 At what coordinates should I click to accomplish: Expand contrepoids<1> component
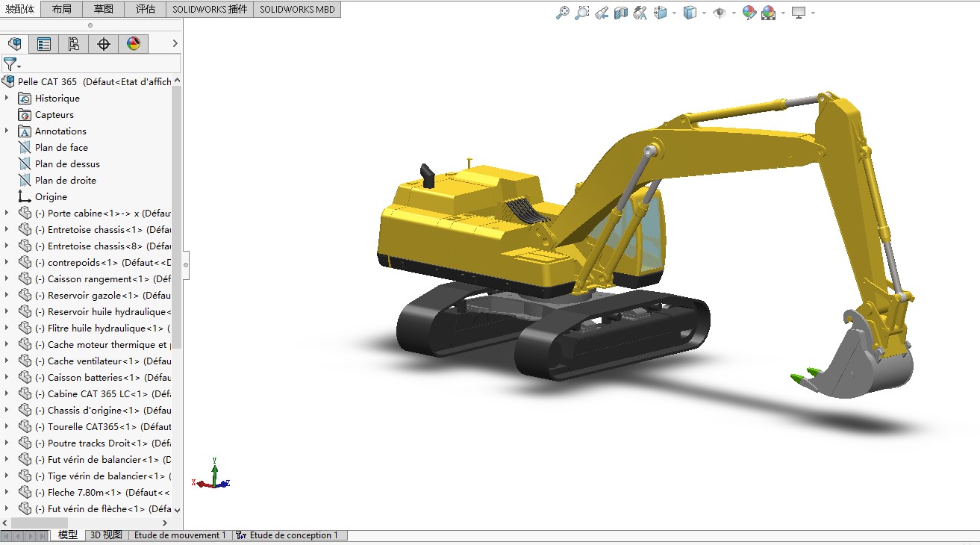click(x=7, y=262)
